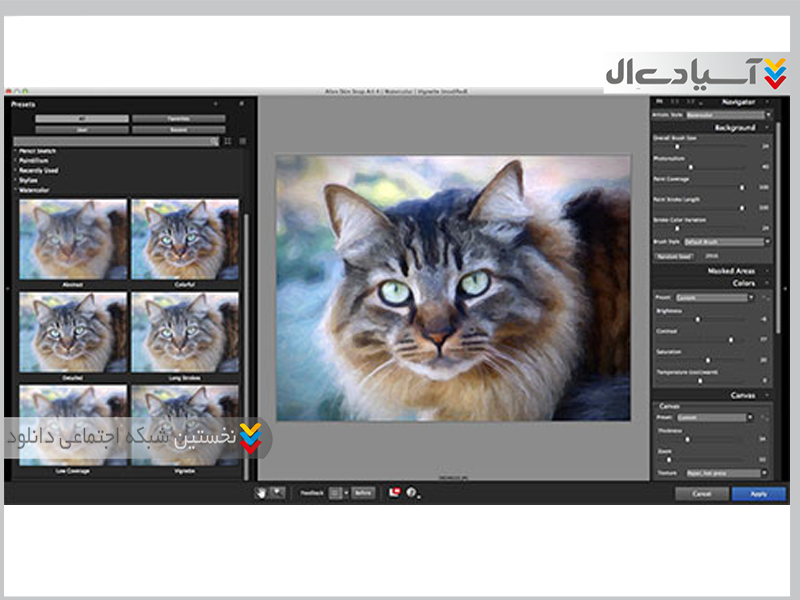Select the Hand pan tool
Image resolution: width=800 pixels, height=600 pixels.
point(263,493)
